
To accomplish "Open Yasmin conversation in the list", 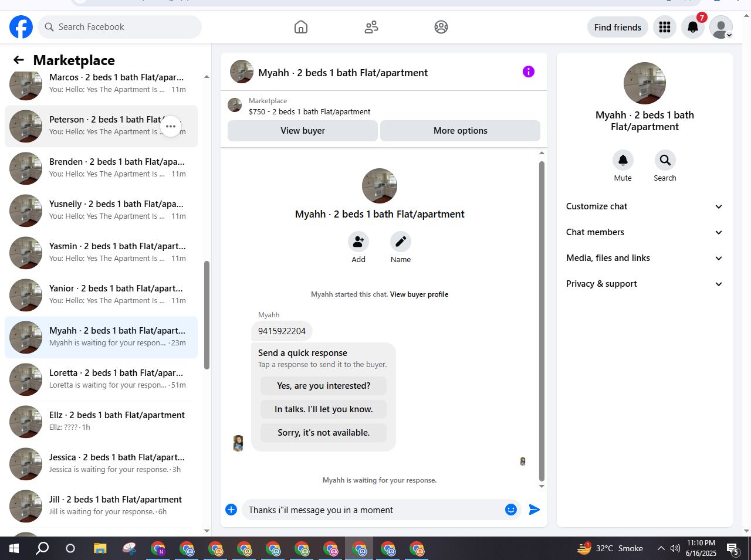I will click(x=101, y=253).
